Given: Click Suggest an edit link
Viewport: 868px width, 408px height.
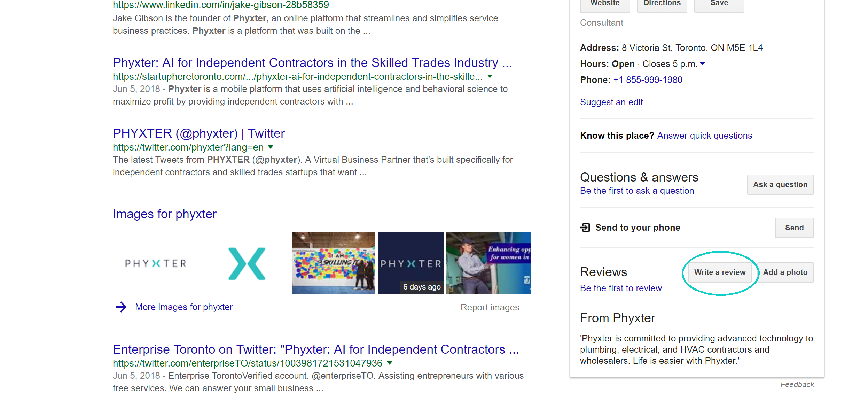Looking at the screenshot, I should [x=611, y=102].
